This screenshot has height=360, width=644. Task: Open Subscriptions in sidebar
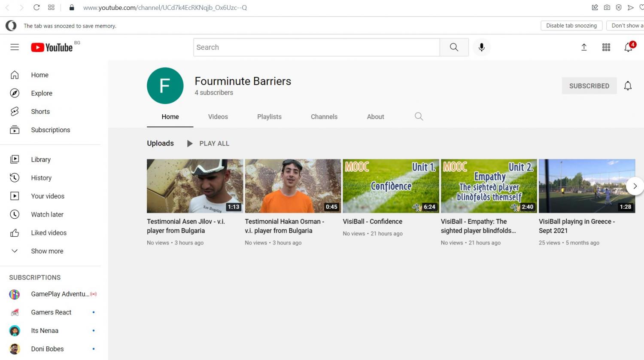coord(50,130)
